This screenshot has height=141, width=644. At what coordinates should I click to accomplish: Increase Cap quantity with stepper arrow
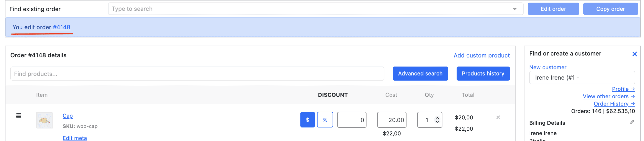click(437, 118)
